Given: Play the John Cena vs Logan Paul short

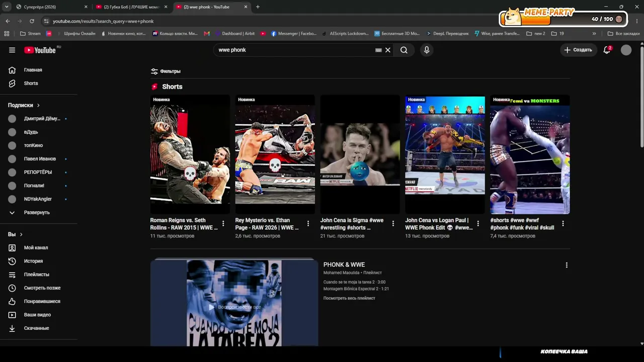Looking at the screenshot, I should pyautogui.click(x=445, y=155).
